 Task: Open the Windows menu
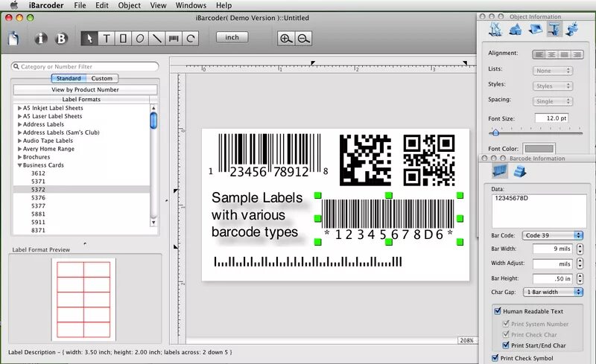[x=191, y=5]
